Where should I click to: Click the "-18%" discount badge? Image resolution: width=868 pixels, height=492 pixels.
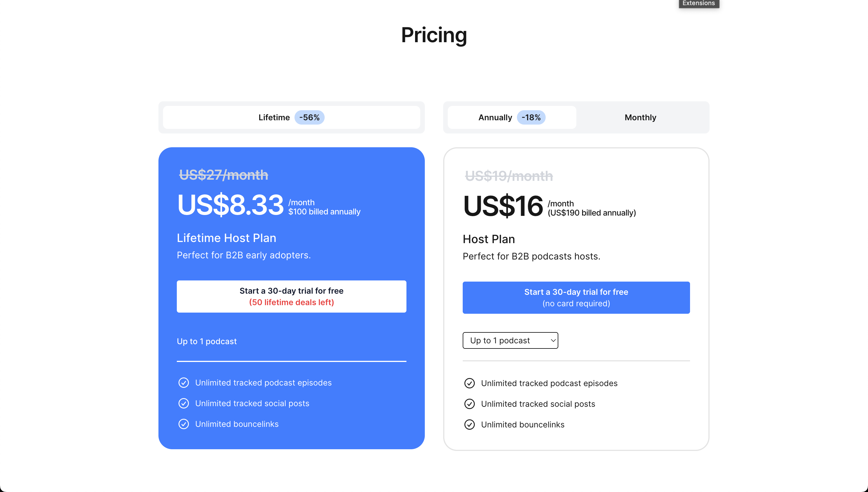(531, 117)
